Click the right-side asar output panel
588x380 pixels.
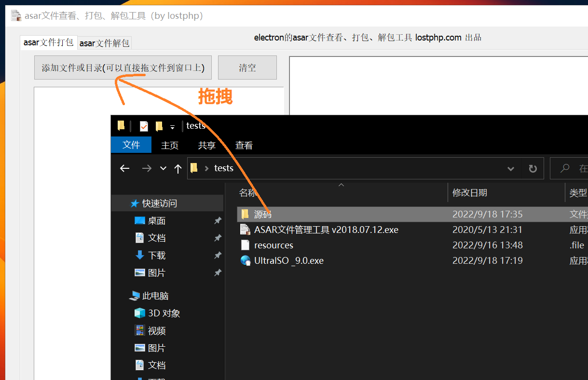(438, 86)
